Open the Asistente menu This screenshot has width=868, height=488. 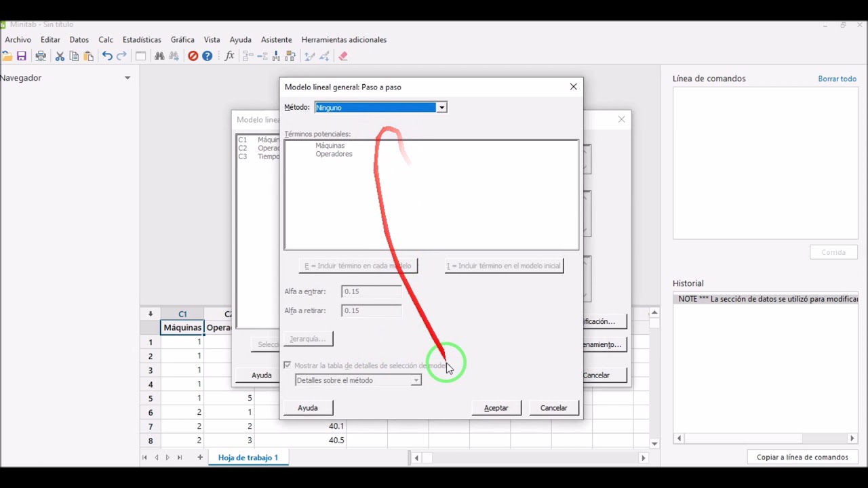276,40
